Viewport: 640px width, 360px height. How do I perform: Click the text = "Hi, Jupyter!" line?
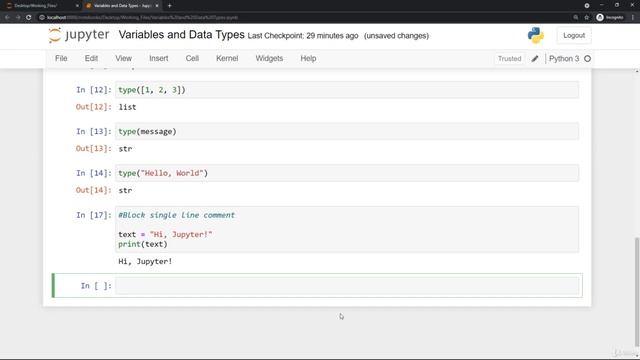point(165,234)
